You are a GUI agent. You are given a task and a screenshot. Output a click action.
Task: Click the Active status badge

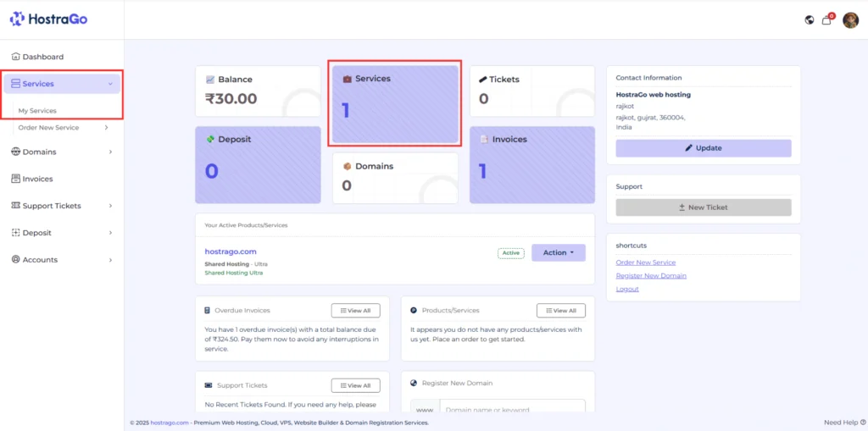tap(510, 253)
